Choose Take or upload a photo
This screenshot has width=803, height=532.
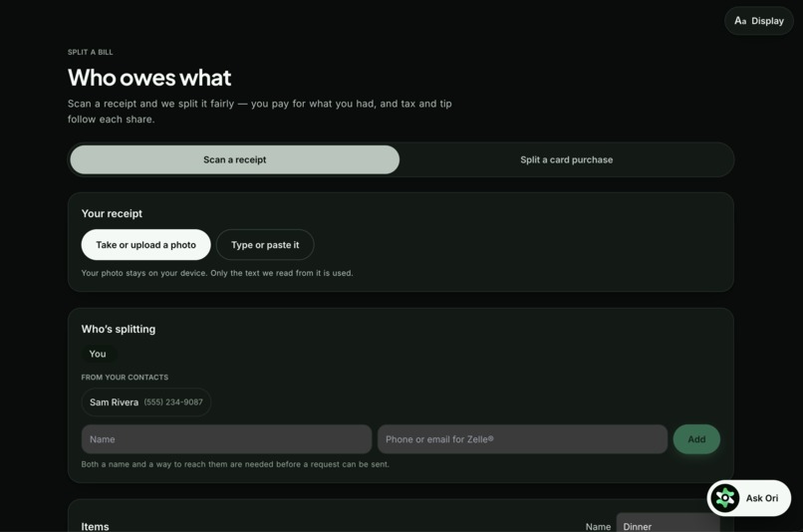pyautogui.click(x=145, y=245)
